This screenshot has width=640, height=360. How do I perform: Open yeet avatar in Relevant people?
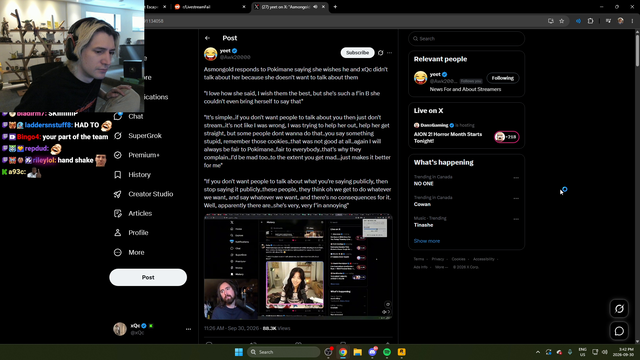[420, 78]
